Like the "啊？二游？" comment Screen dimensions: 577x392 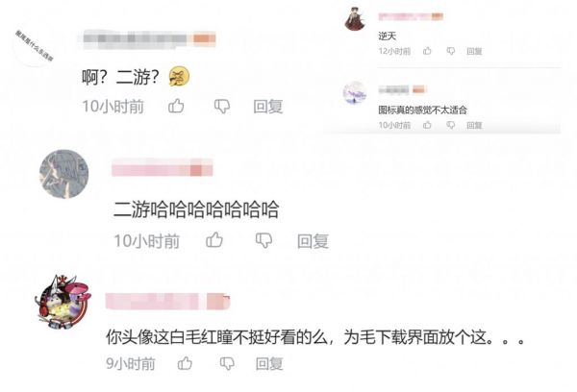click(x=176, y=106)
